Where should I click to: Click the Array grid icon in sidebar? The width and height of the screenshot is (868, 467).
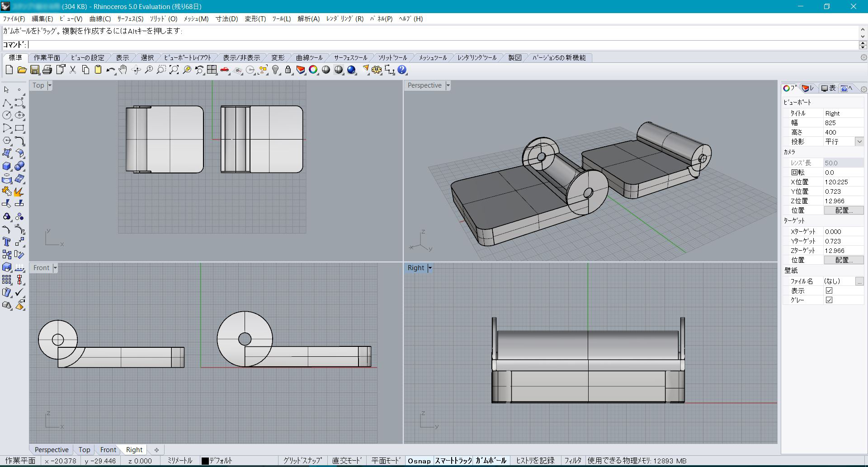pyautogui.click(x=7, y=280)
